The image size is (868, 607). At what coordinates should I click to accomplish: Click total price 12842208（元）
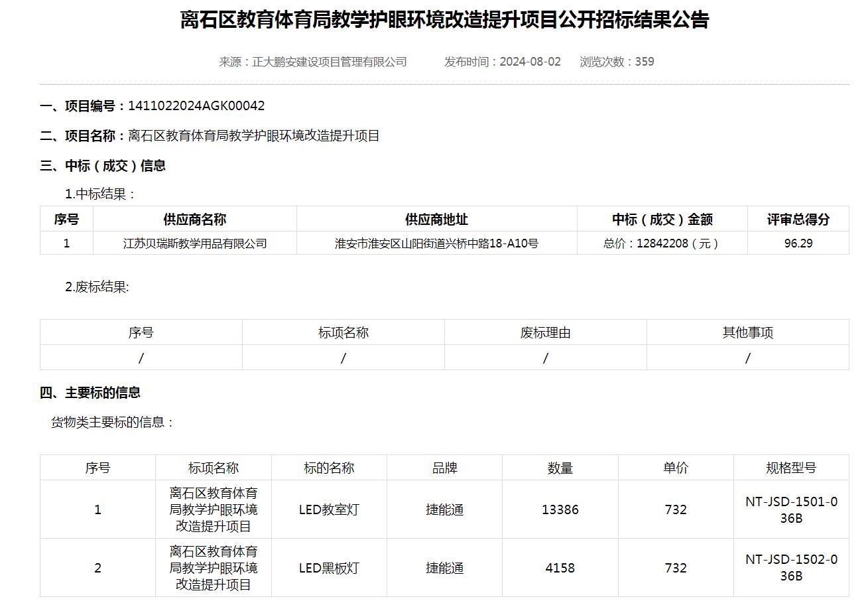(x=678, y=243)
